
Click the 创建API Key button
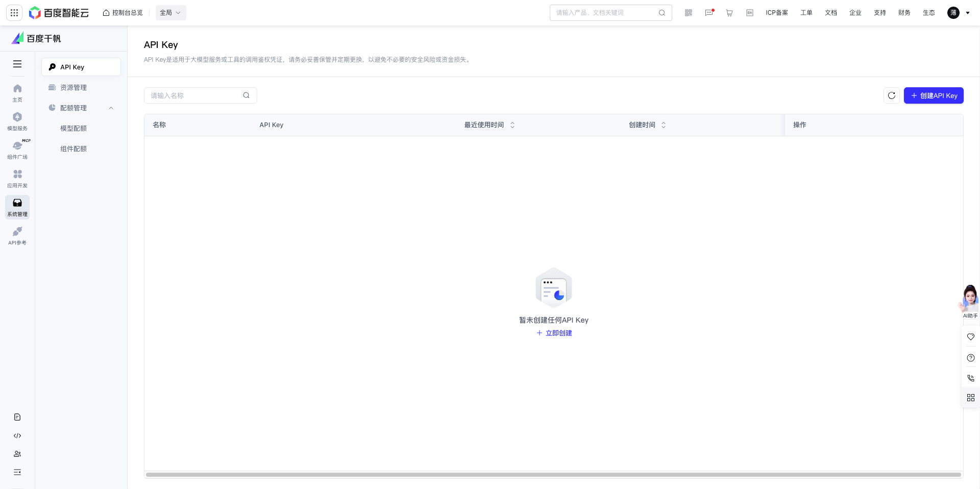pyautogui.click(x=934, y=95)
